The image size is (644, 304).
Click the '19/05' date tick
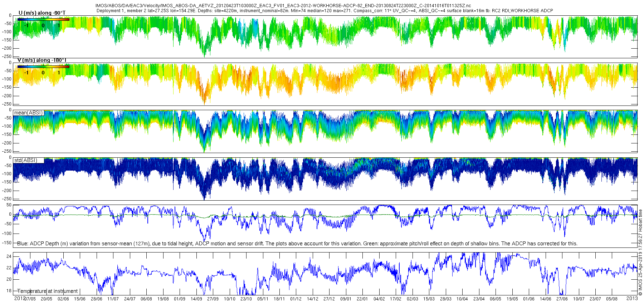point(512,299)
